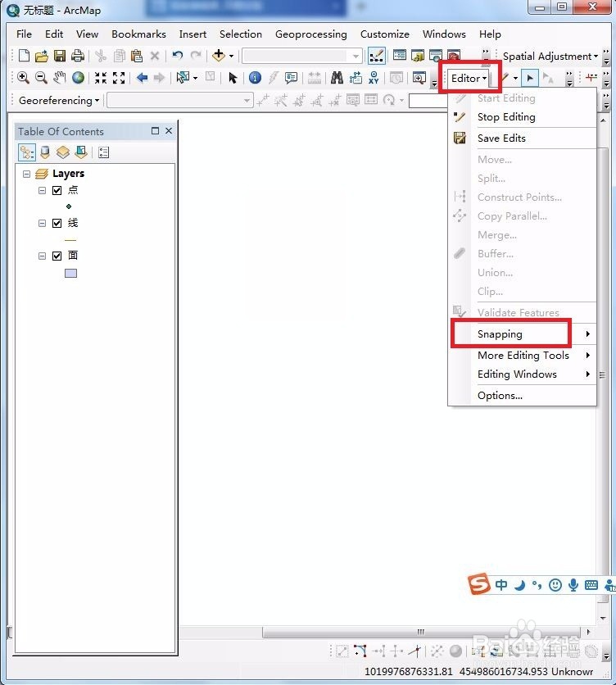
Task: Click Fixed Zoom Out icon
Action: [x=119, y=78]
